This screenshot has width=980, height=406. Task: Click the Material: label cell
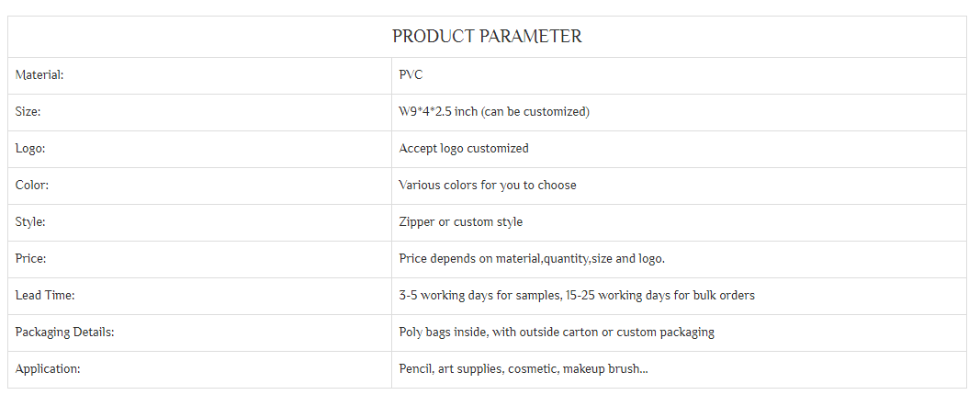[39, 75]
